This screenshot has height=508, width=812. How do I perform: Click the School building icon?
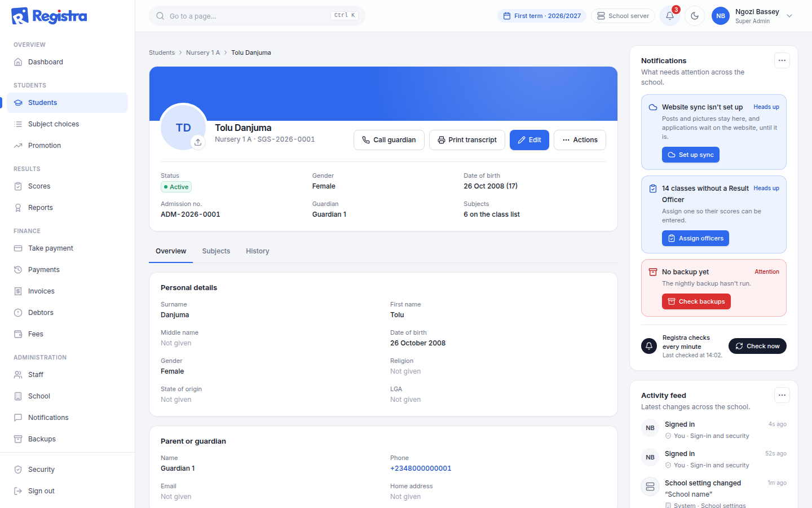(18, 396)
